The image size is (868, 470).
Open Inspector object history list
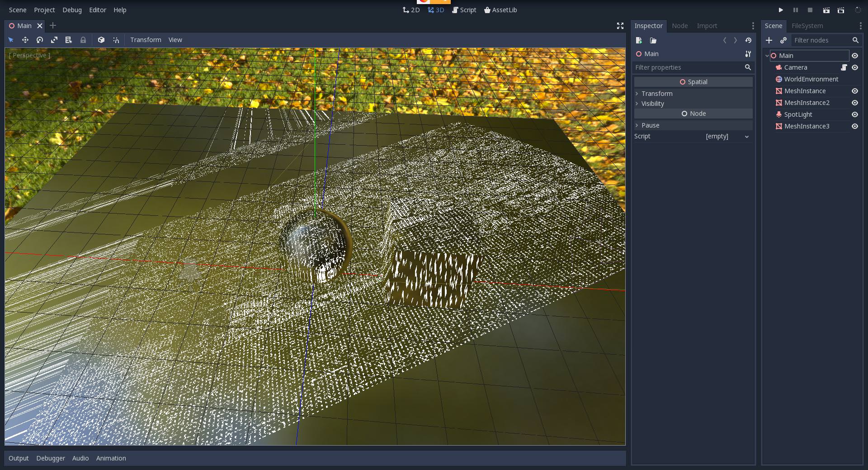pyautogui.click(x=748, y=40)
